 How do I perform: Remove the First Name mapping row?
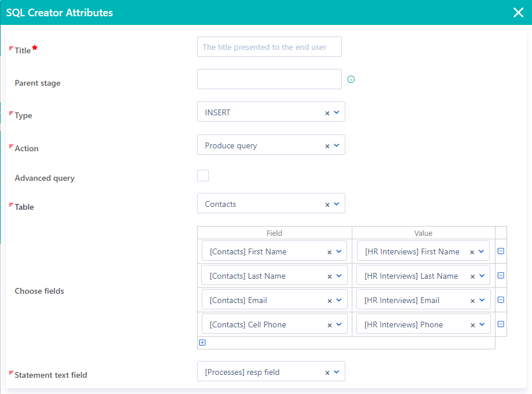[x=501, y=251]
